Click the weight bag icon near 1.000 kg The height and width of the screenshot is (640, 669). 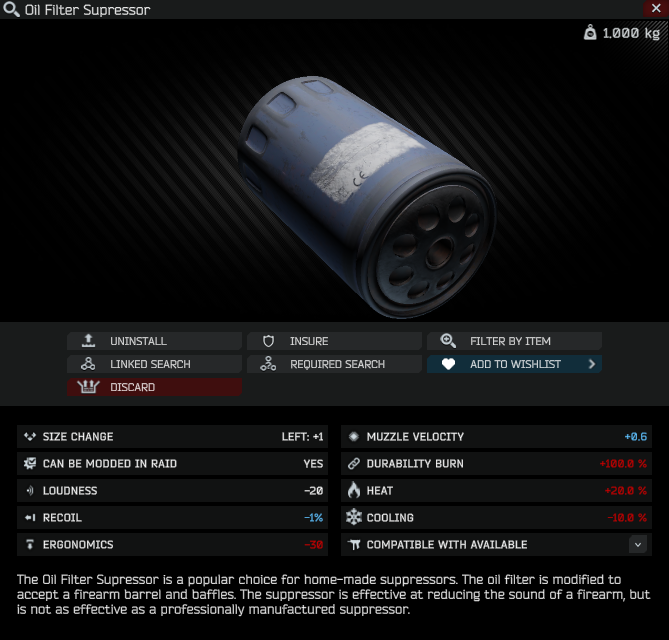tap(590, 32)
